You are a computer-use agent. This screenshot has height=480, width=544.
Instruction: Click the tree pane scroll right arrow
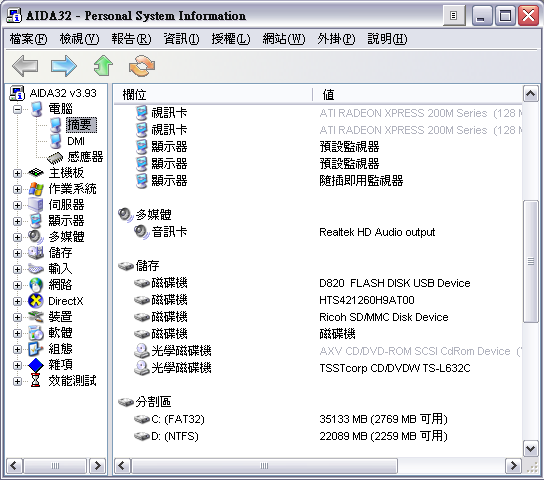(98, 465)
